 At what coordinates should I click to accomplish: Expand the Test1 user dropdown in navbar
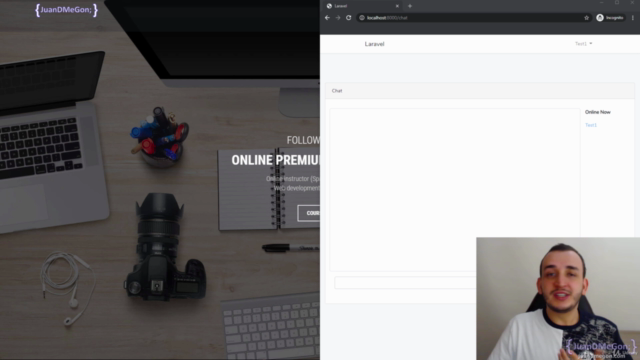583,44
